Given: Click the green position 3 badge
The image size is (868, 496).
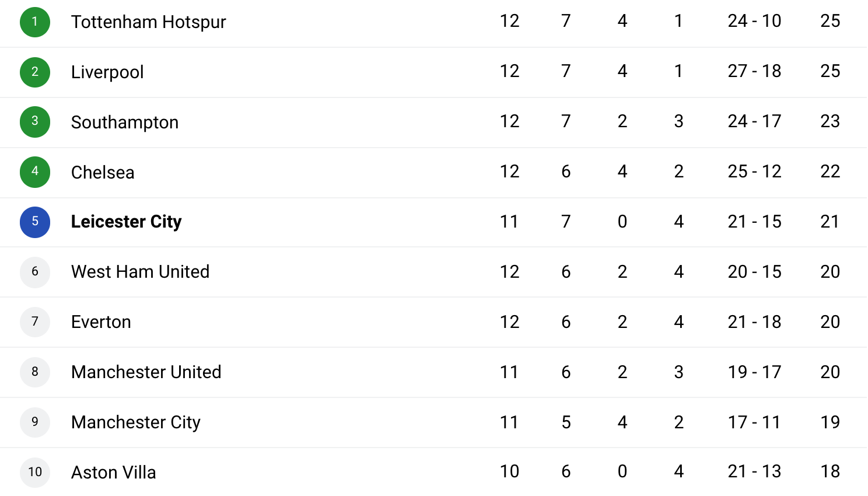Looking at the screenshot, I should 35,122.
